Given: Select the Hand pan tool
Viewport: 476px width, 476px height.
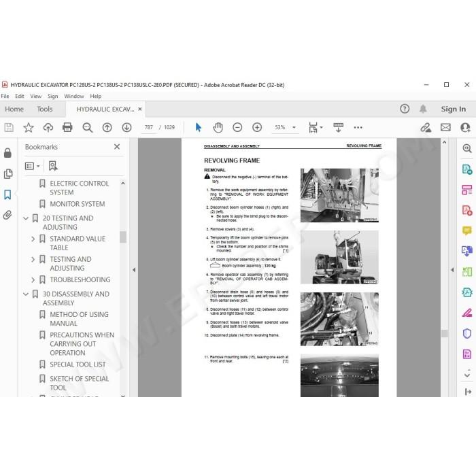Looking at the screenshot, I should tap(218, 128).
